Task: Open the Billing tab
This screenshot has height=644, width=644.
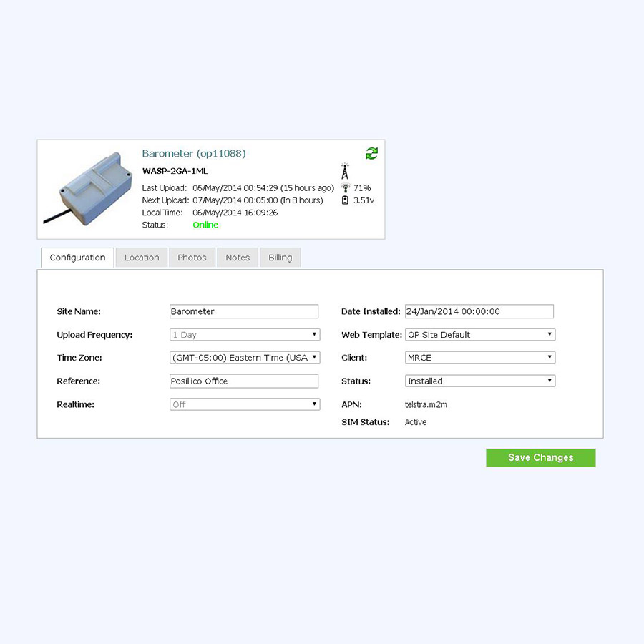Action: click(280, 258)
